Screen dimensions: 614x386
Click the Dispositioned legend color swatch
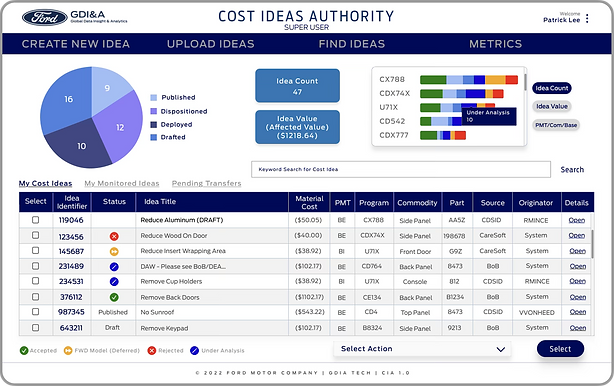click(154, 111)
